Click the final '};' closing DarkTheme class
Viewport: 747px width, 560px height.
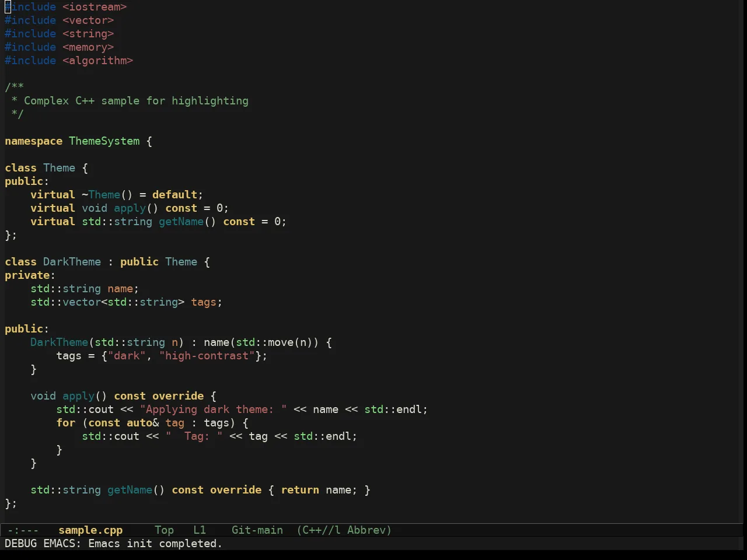tap(11, 503)
